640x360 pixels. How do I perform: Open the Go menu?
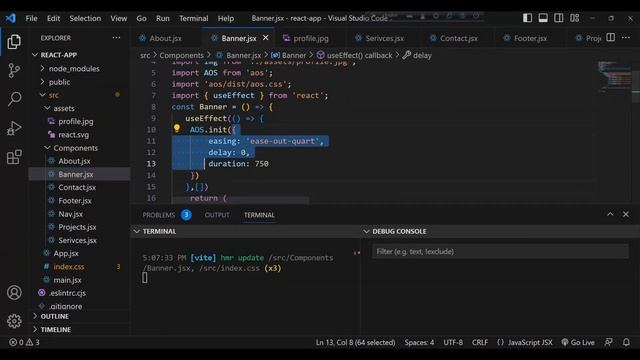(141, 18)
